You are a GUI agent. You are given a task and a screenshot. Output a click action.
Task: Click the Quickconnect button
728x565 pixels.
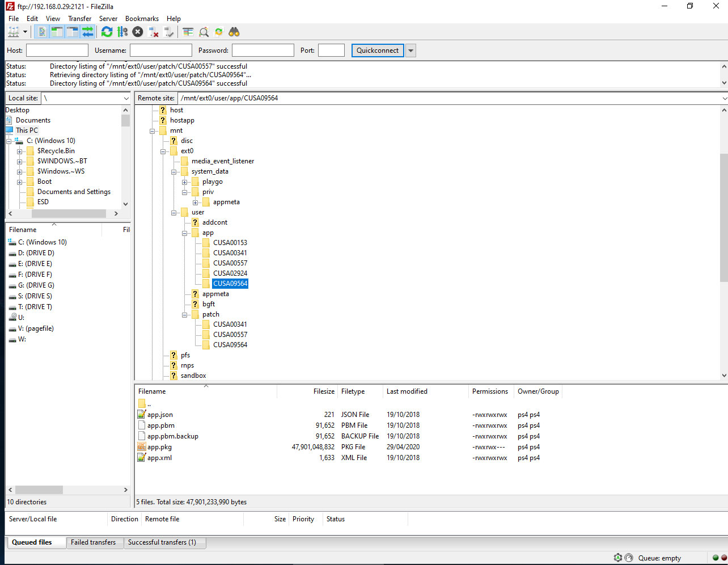point(378,50)
